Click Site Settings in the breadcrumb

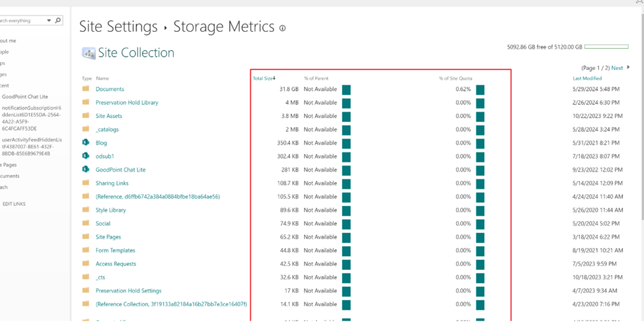tap(118, 26)
